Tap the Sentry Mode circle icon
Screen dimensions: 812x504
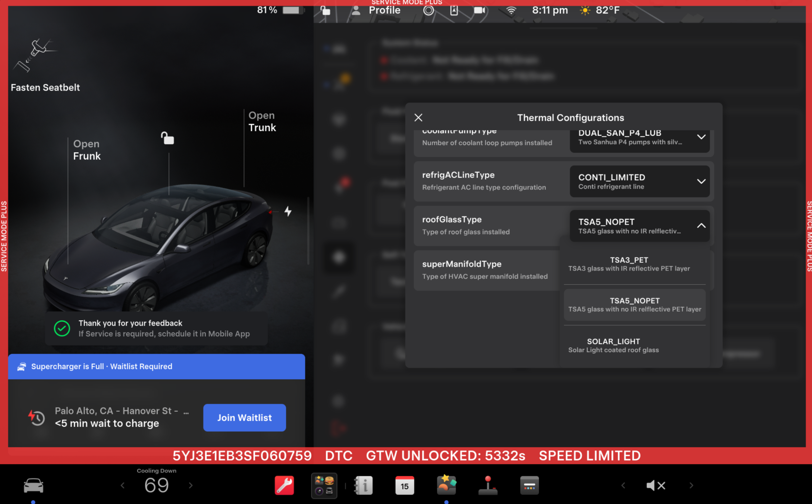click(x=429, y=10)
